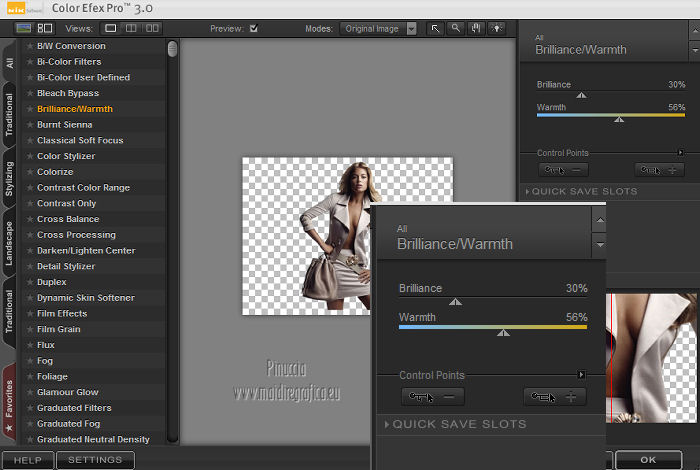Select the arrow pointer tool in toolbar
This screenshot has width=700, height=470.
click(x=436, y=29)
